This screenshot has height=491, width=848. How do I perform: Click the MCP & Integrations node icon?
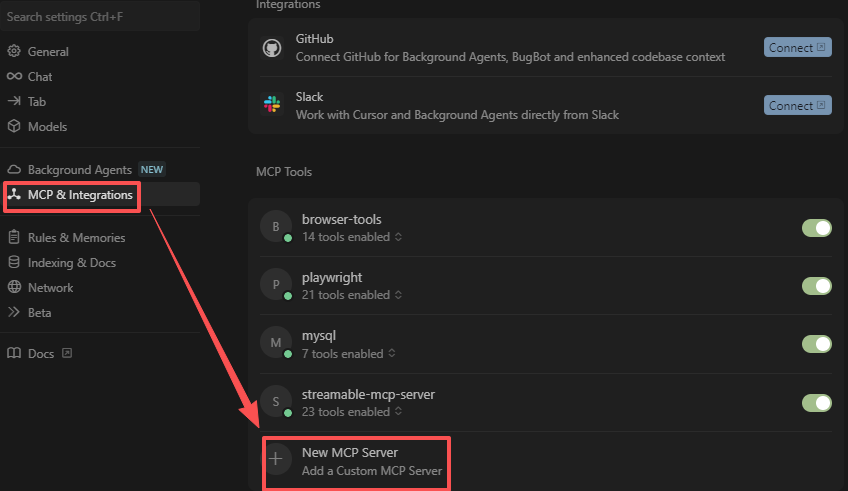click(14, 194)
